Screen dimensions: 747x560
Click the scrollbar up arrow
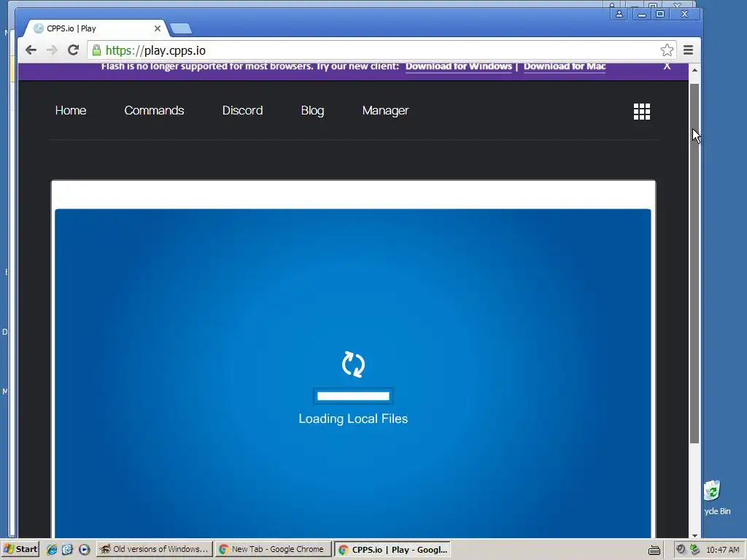[x=694, y=70]
